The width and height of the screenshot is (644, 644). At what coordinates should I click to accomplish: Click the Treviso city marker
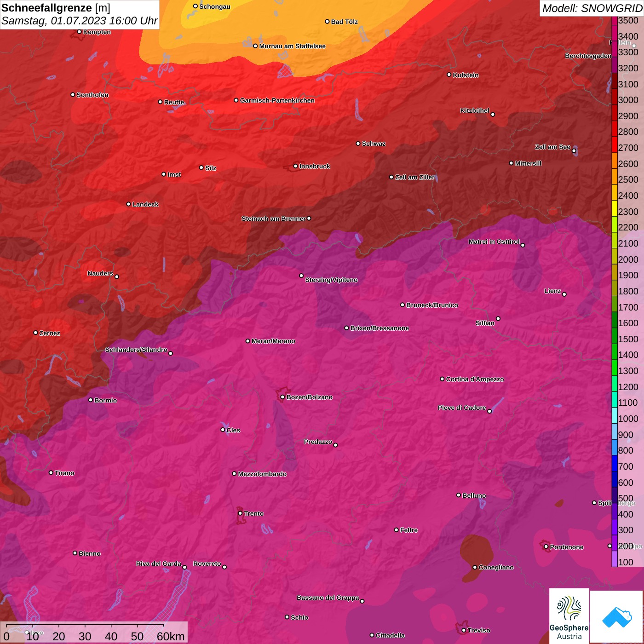click(x=464, y=630)
